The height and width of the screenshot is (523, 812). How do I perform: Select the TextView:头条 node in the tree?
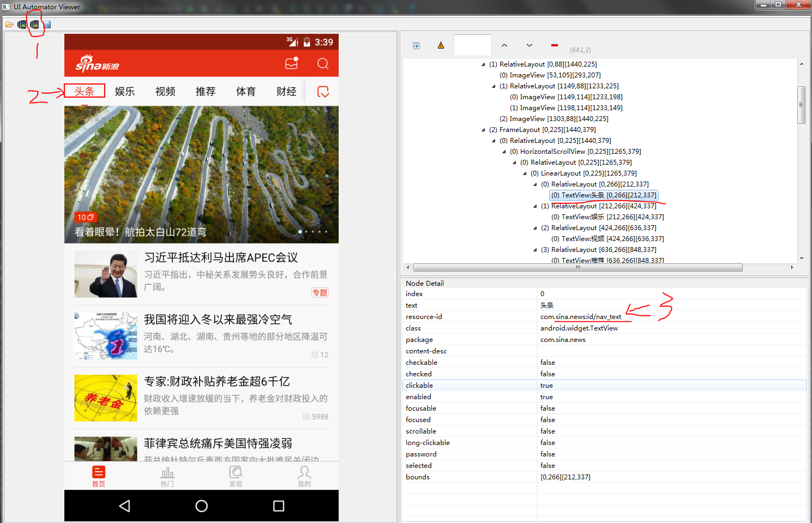603,195
